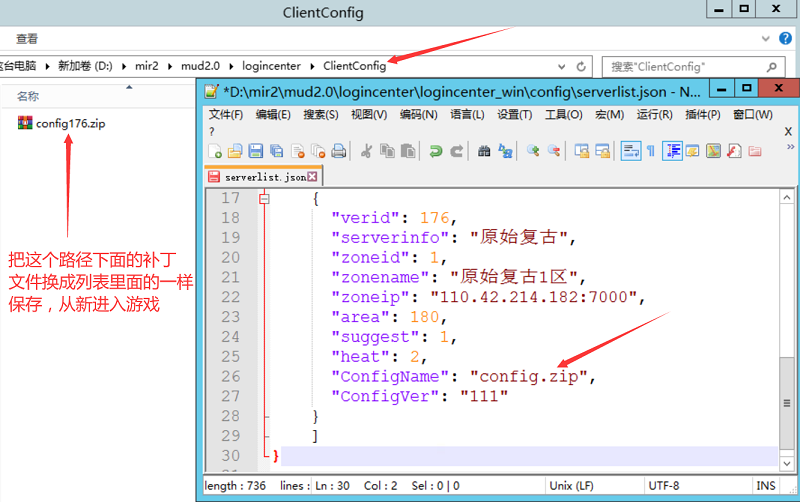The height and width of the screenshot is (502, 800).
Task: Click the mir2 breadcrumb in address bar
Action: pyautogui.click(x=146, y=66)
